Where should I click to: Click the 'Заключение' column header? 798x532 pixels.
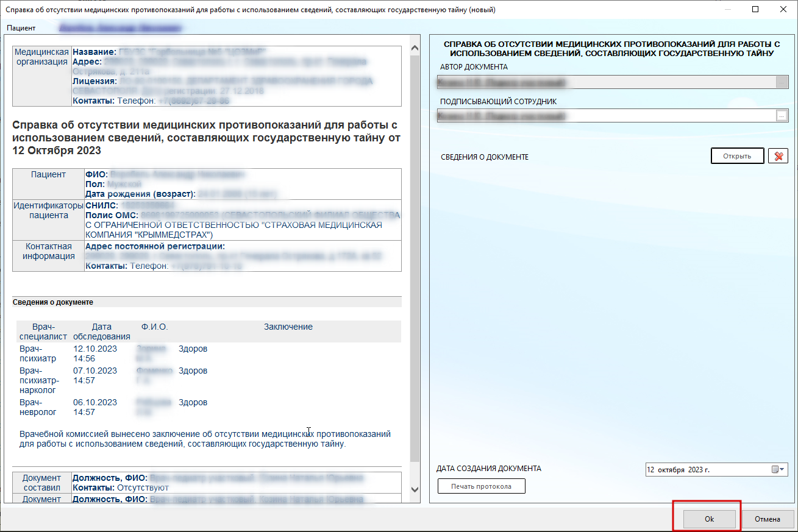coord(288,327)
